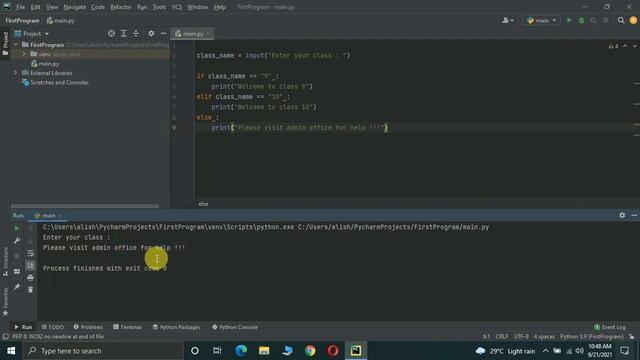
Task: Click the locate opened file target icon
Action: 111,33
